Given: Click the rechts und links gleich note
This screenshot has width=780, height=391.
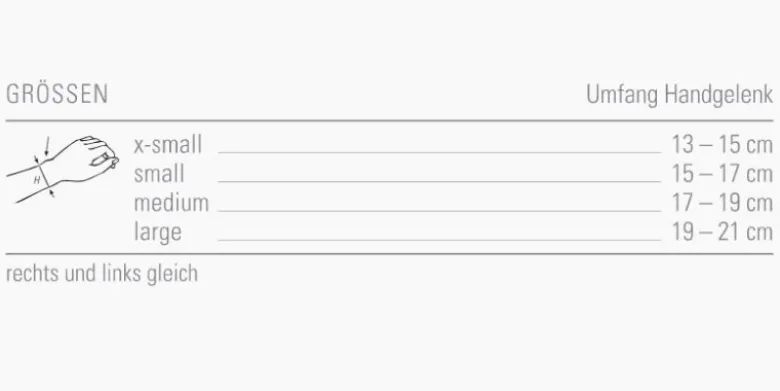Looking at the screenshot, I should tap(102, 274).
